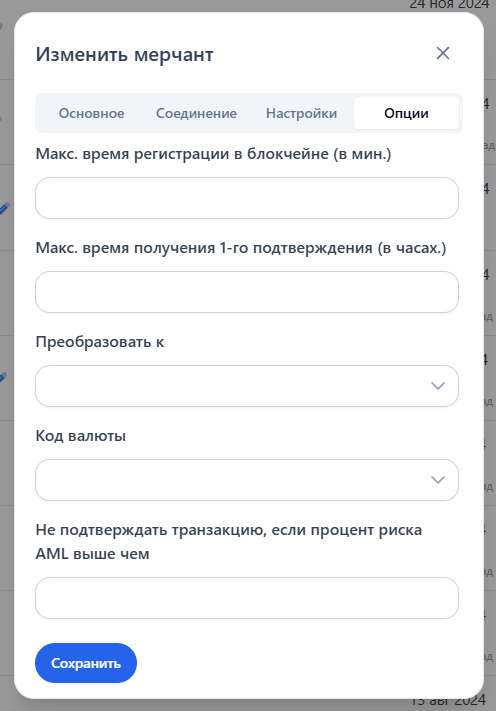Click the chevron arrow of Код валюты
This screenshot has height=711, width=496.
(438, 480)
